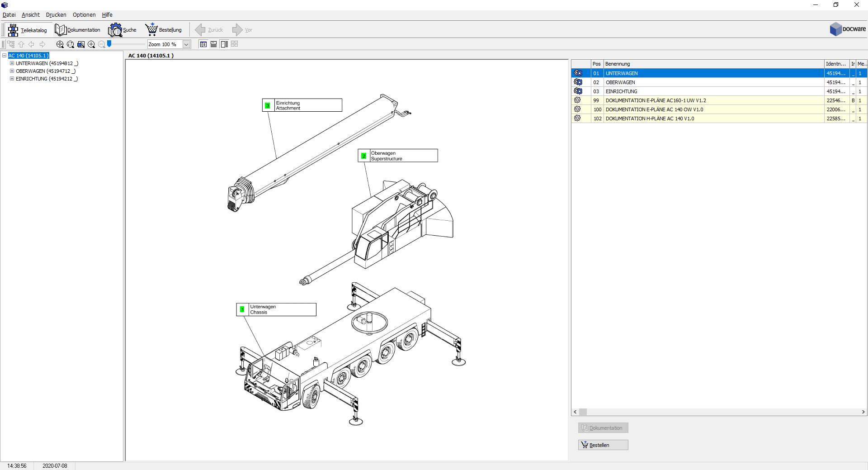Open the Hilfe menu

click(107, 15)
